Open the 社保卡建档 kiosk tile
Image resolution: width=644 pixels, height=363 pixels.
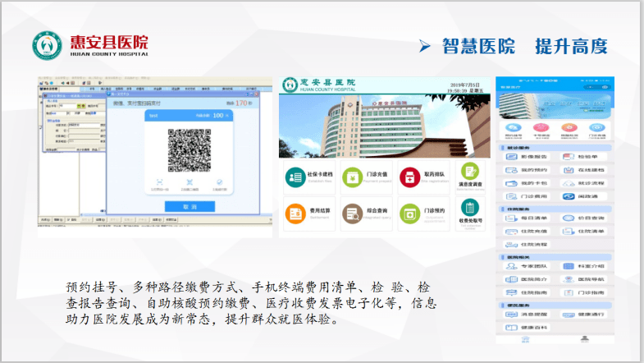pyautogui.click(x=308, y=177)
